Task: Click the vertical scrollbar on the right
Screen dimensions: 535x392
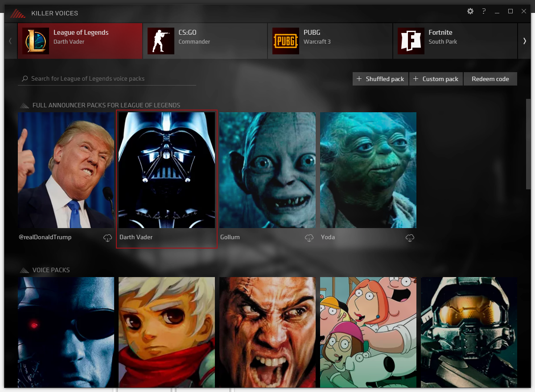Action: tap(529, 143)
